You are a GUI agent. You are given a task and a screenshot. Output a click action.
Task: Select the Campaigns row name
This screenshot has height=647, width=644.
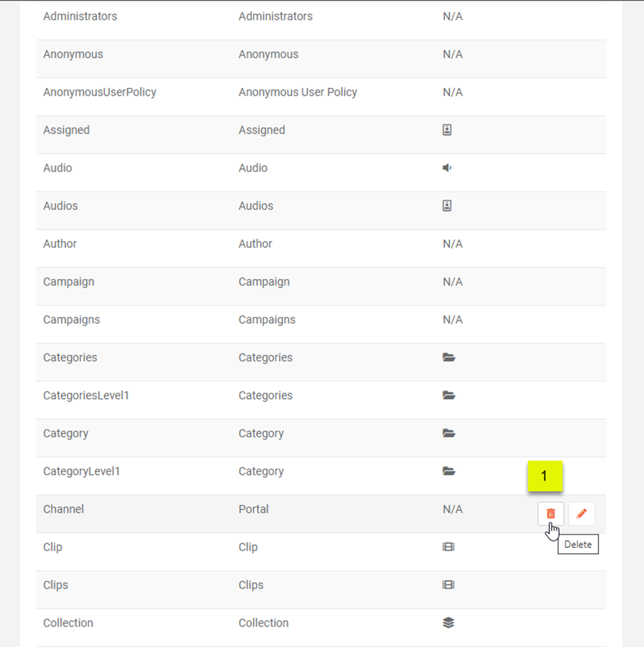[x=71, y=320]
